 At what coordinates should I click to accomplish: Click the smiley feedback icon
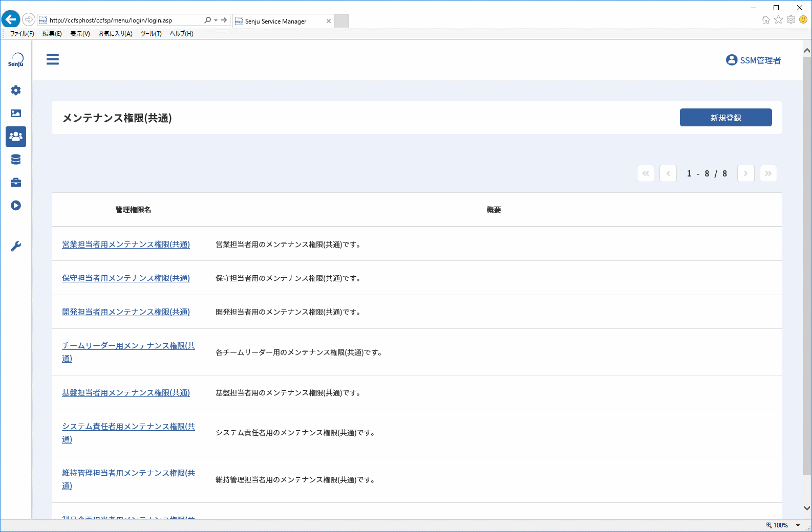(x=803, y=20)
